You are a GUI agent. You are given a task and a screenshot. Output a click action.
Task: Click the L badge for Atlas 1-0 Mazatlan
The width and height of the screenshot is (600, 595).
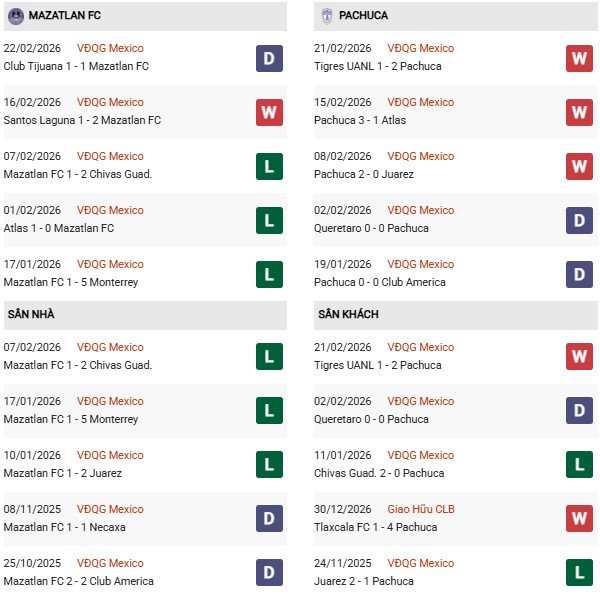269,220
